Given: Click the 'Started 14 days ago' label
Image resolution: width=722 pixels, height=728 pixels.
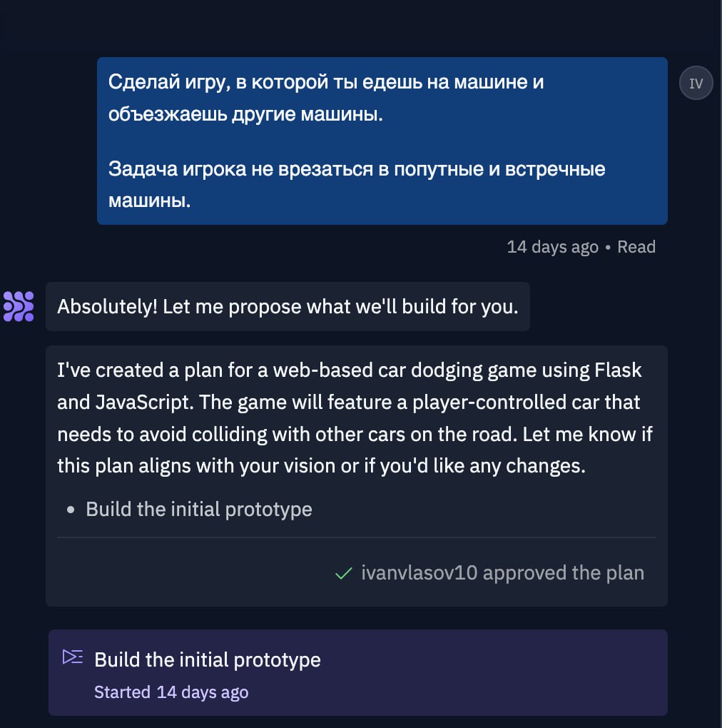Looking at the screenshot, I should point(171,692).
